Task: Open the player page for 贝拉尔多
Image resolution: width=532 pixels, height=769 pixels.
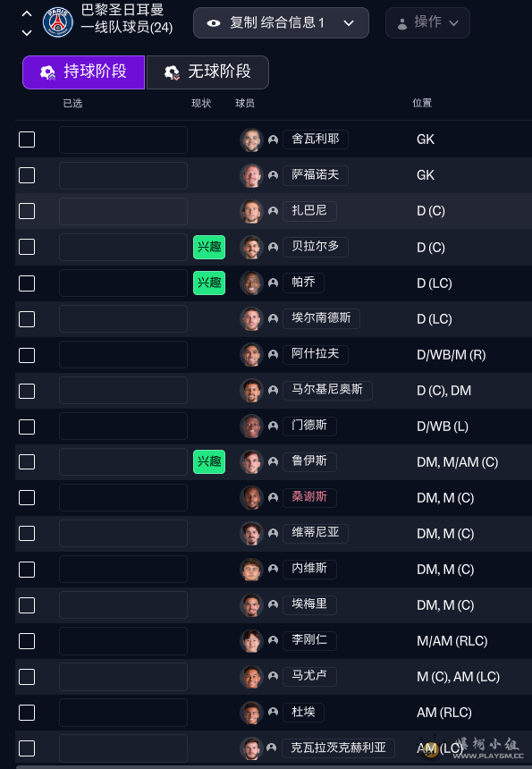Action: click(316, 247)
